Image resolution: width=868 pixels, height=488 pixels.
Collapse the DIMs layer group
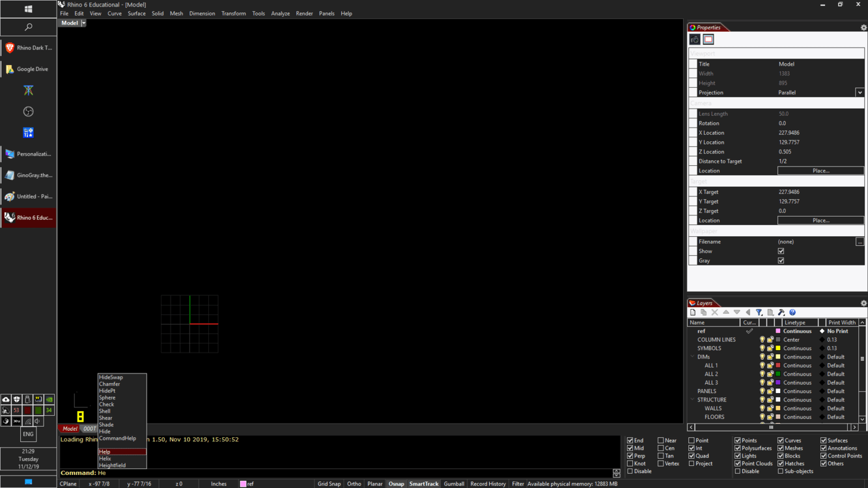pos(692,357)
